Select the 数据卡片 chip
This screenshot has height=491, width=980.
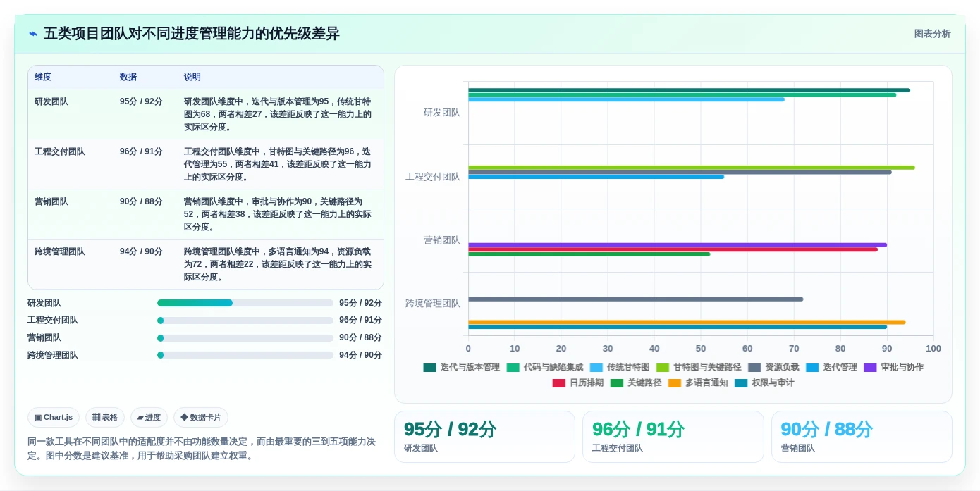201,417
